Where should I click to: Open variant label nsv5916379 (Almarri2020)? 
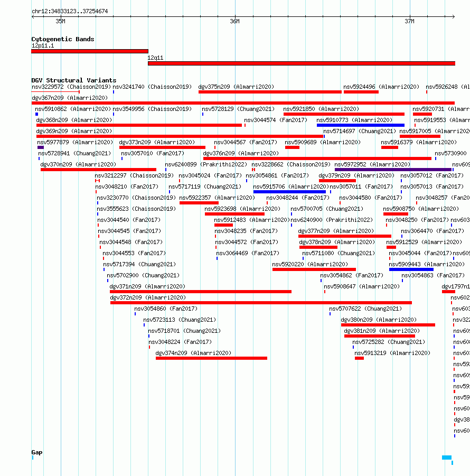[419, 142]
